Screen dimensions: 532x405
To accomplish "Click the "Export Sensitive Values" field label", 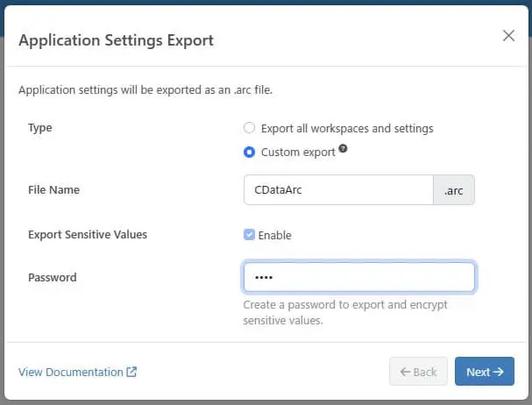I will click(x=88, y=235).
